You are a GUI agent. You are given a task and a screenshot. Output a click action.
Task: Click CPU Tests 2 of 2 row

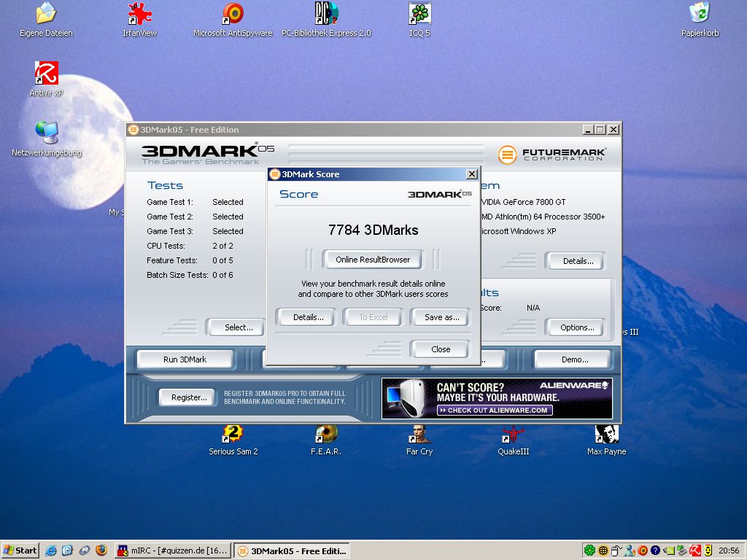[x=190, y=246]
